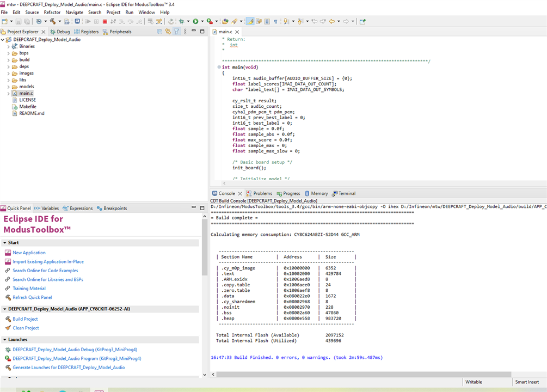Click Import Existing Application In-Place link
547x392 pixels.
point(48,261)
